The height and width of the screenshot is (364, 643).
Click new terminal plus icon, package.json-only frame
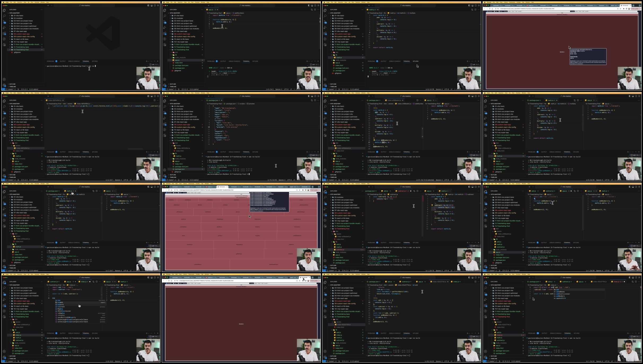(307, 152)
